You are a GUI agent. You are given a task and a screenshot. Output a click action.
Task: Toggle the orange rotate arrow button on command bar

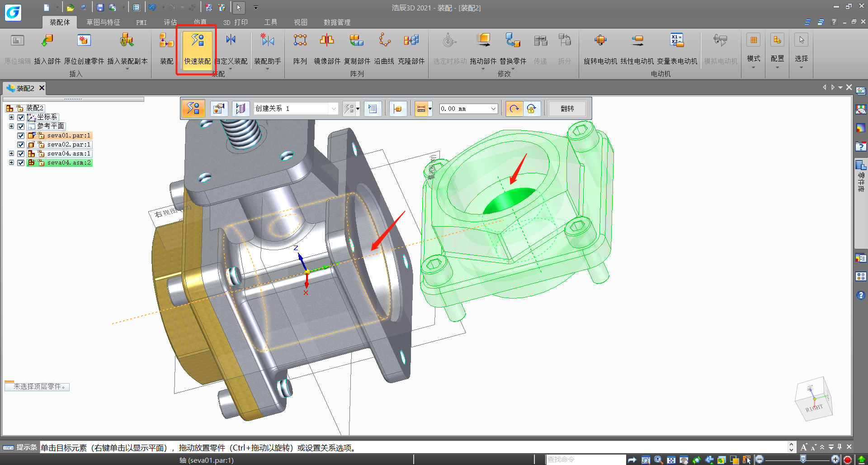click(x=514, y=109)
